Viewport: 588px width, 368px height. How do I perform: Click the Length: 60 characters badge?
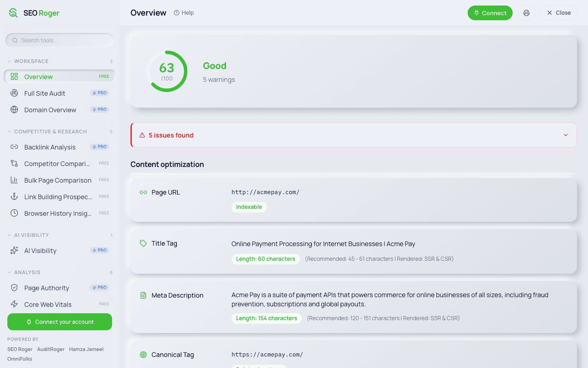266,259
